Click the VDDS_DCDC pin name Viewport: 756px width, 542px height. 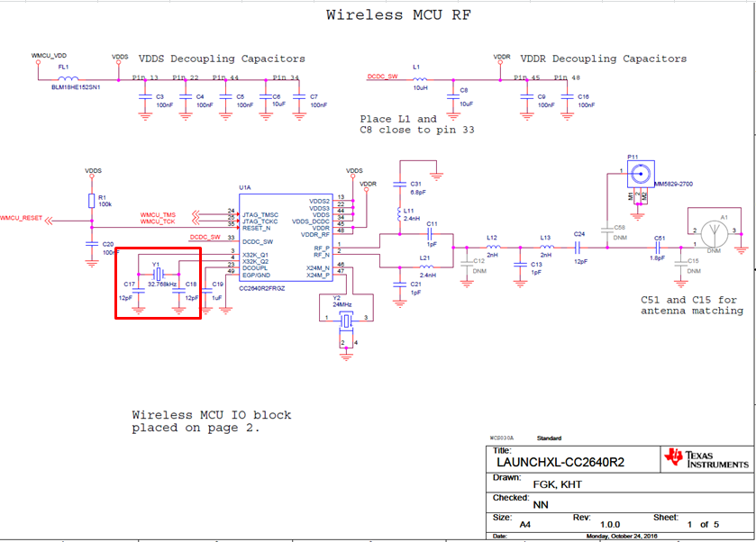coord(311,221)
